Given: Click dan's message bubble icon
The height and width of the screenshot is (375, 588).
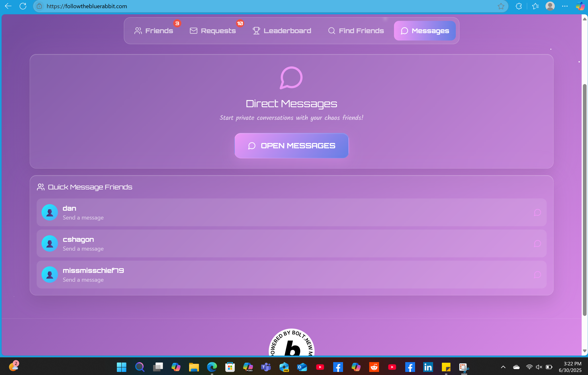Looking at the screenshot, I should [537, 212].
